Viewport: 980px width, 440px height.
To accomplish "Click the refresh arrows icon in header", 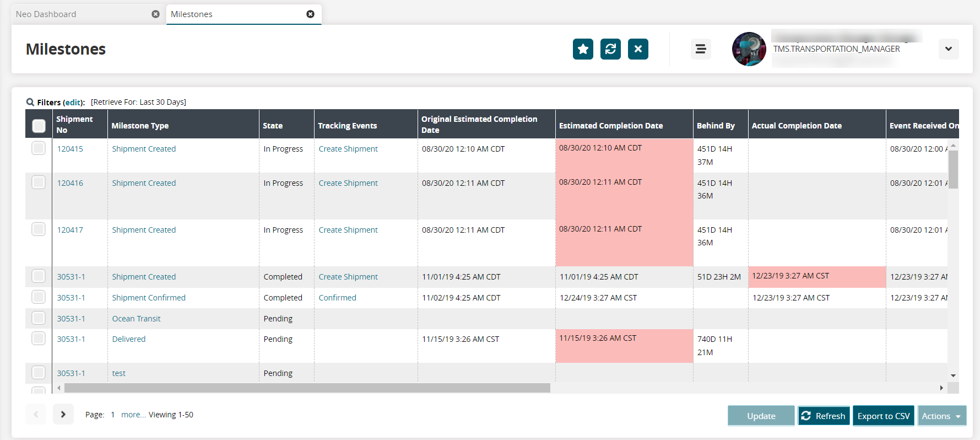I will [610, 49].
